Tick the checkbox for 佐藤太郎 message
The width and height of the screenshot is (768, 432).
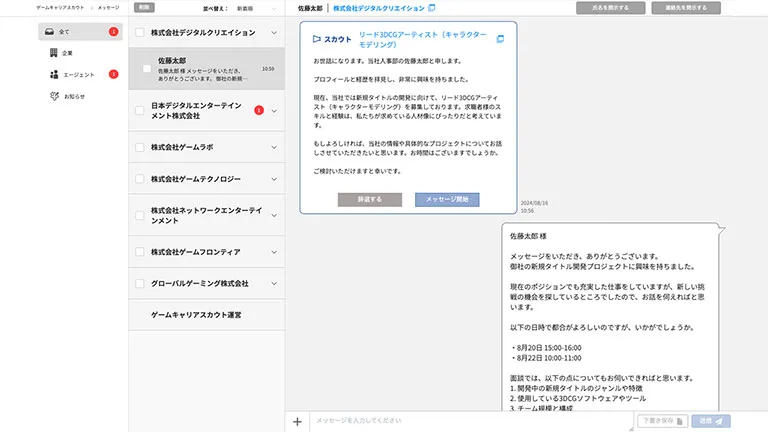[147, 68]
